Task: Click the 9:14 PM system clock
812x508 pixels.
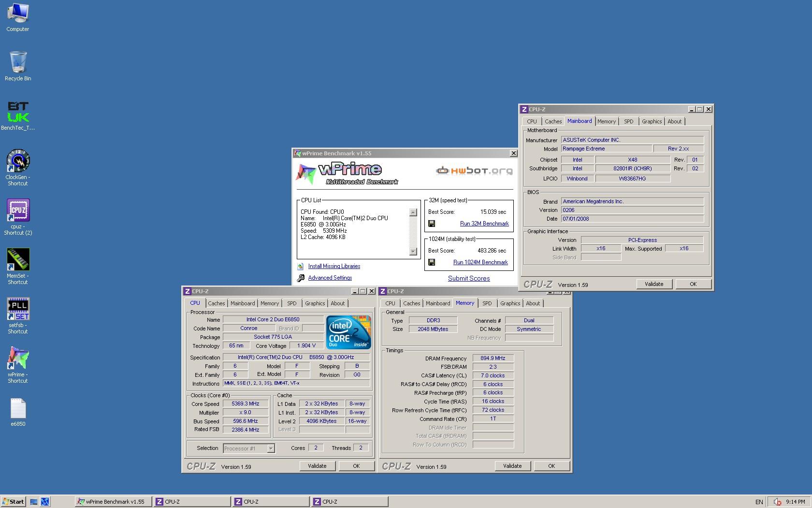Action: (795, 502)
